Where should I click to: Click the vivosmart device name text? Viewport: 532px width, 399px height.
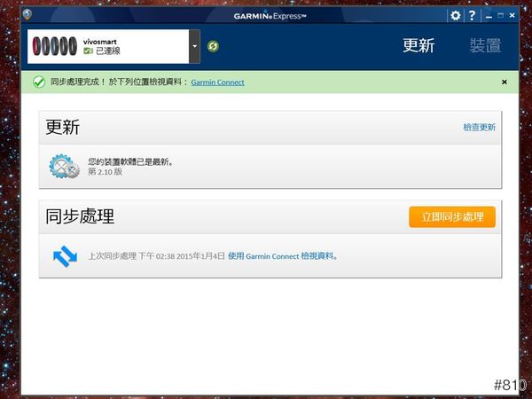point(99,42)
